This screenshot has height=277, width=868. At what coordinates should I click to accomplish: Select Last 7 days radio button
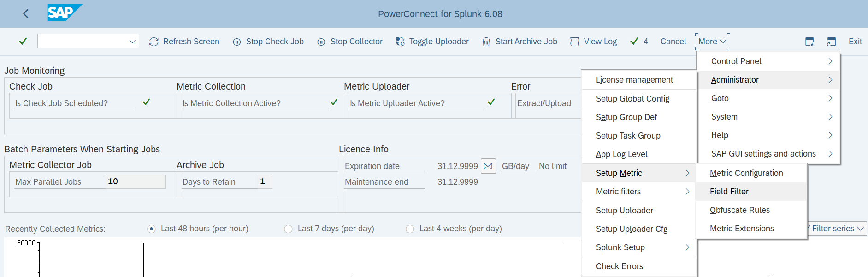[288, 229]
